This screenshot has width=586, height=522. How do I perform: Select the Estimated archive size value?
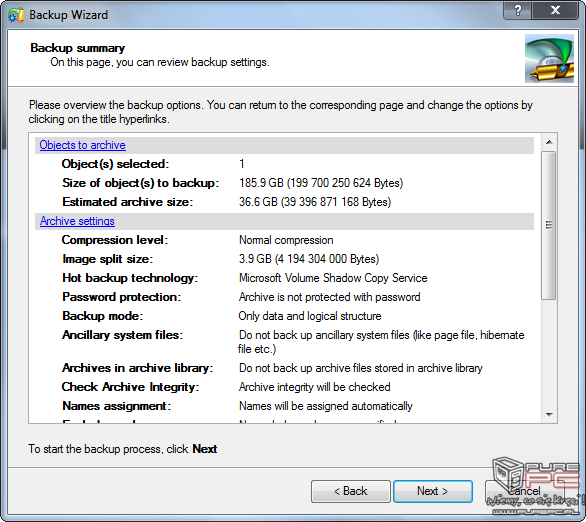pyautogui.click(x=315, y=202)
